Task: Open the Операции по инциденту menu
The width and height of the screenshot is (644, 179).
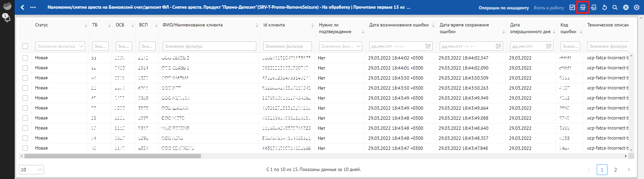Action: coord(503,8)
